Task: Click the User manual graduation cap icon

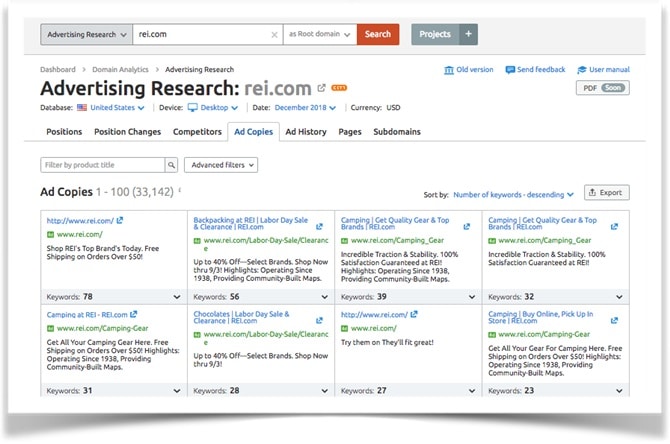Action: pos(582,70)
